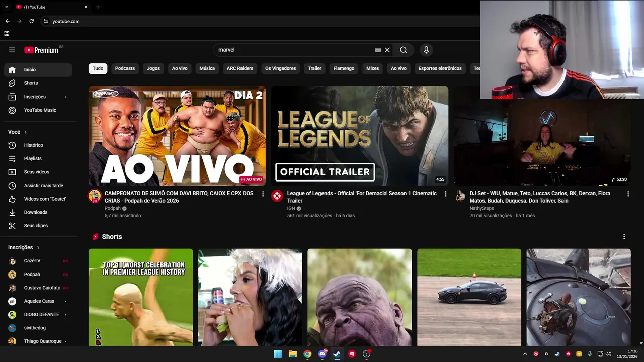Open the on-screen keyboard icon in search box
The image size is (644, 362).
click(378, 50)
